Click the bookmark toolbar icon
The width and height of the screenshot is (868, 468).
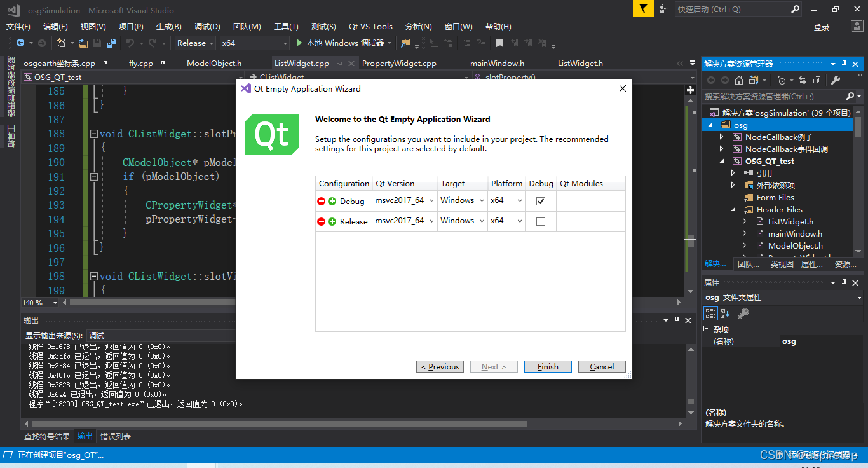pos(499,43)
